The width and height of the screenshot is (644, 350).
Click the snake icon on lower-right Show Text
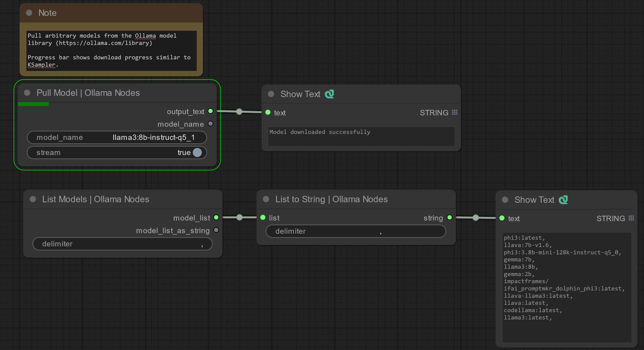click(x=563, y=200)
